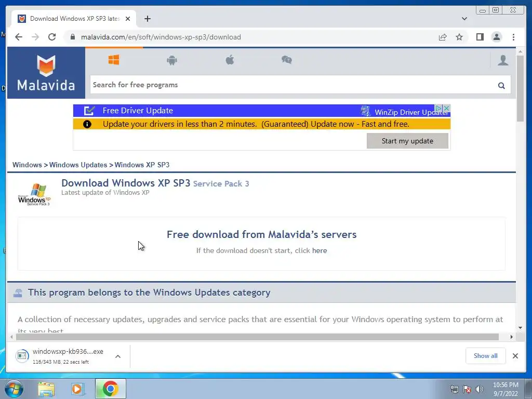
Task: Click the search magnifier icon
Action: (x=501, y=86)
